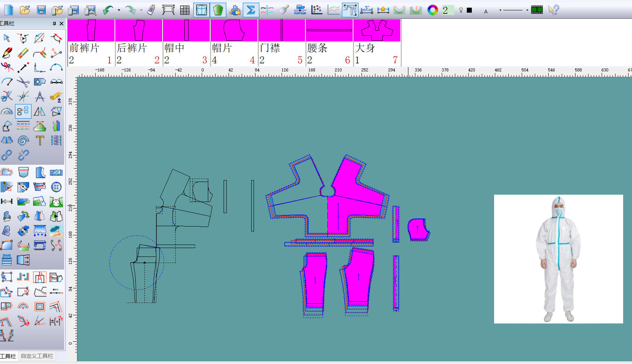The height and width of the screenshot is (364, 632).
Task: Select the eraser tool in toolbox
Action: coord(23,53)
